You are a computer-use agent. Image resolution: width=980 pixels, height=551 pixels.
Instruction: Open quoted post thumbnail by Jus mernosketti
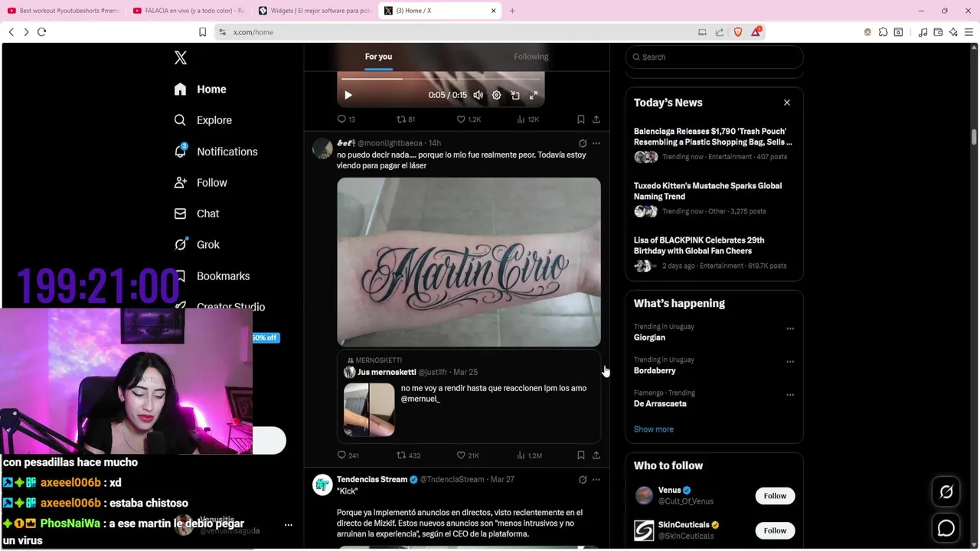pos(369,409)
